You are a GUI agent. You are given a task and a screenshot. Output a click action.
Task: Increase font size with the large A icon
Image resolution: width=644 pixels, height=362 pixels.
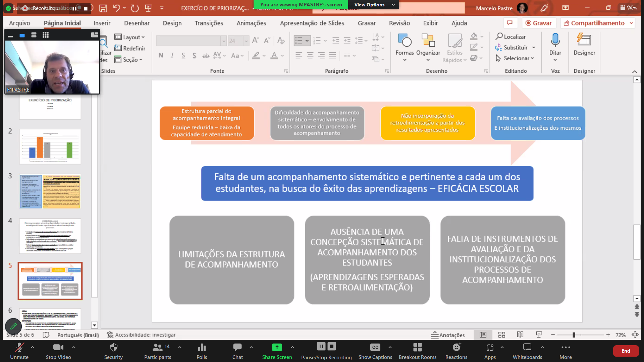(x=256, y=41)
